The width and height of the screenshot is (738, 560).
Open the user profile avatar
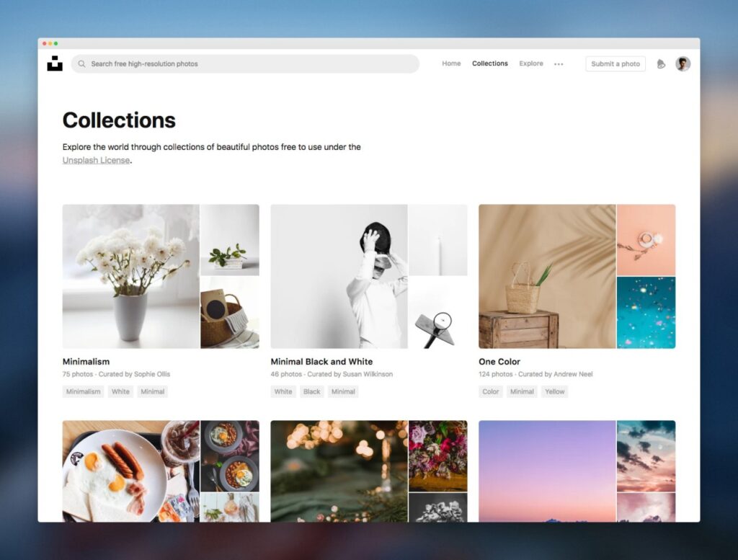tap(683, 63)
